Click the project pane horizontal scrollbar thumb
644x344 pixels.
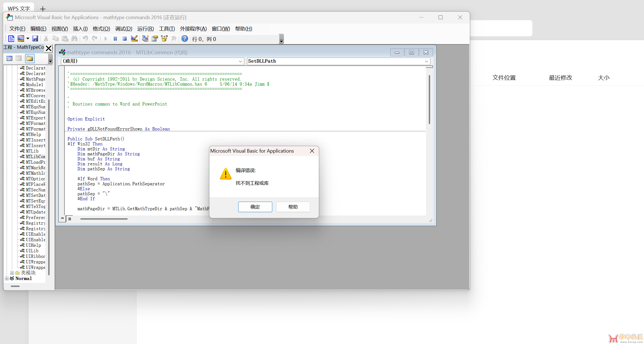[15, 286]
